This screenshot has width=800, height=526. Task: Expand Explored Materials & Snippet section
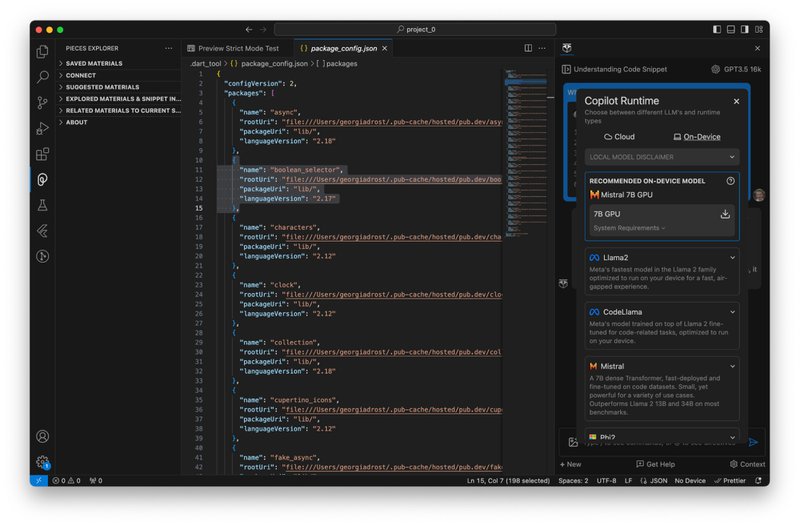118,98
